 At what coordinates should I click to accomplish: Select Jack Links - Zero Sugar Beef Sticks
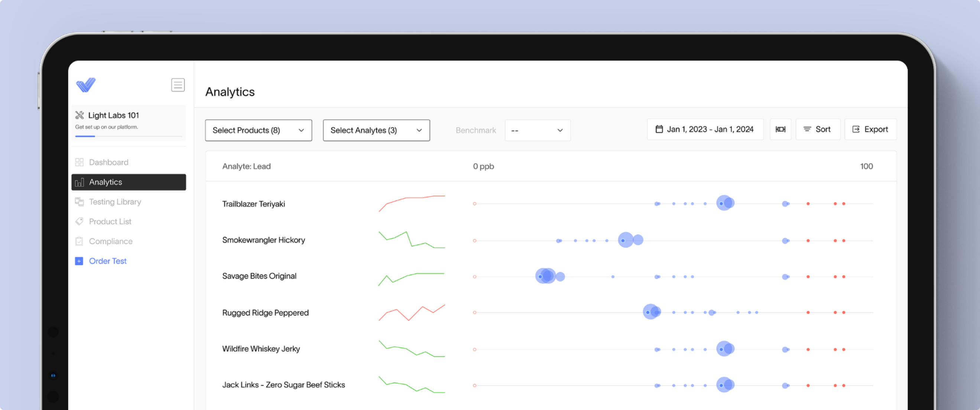click(283, 385)
